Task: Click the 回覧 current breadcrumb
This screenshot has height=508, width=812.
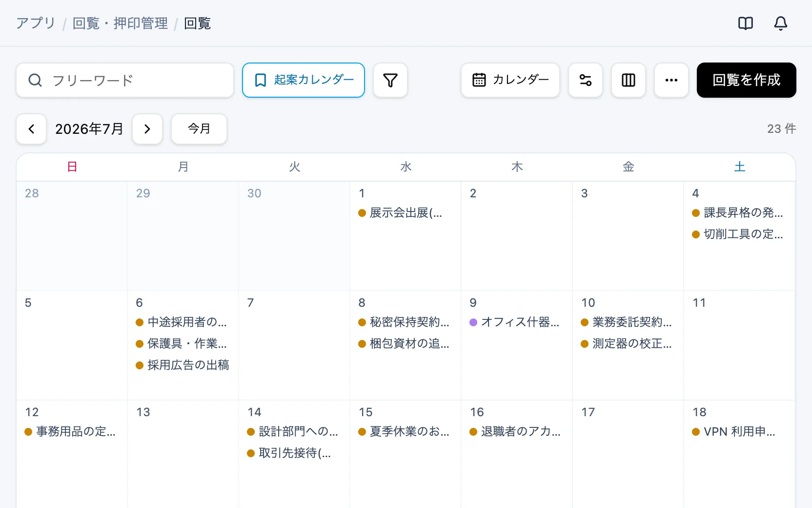Action: pyautogui.click(x=197, y=23)
